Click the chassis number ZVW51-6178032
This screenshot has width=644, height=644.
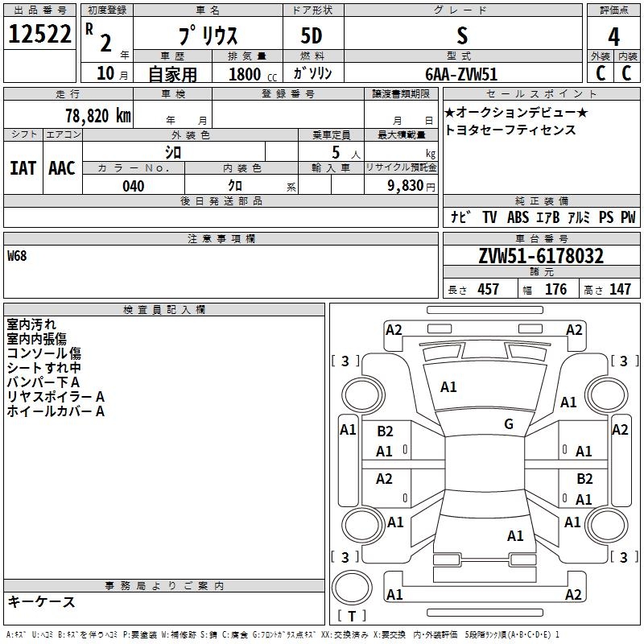[x=541, y=256]
